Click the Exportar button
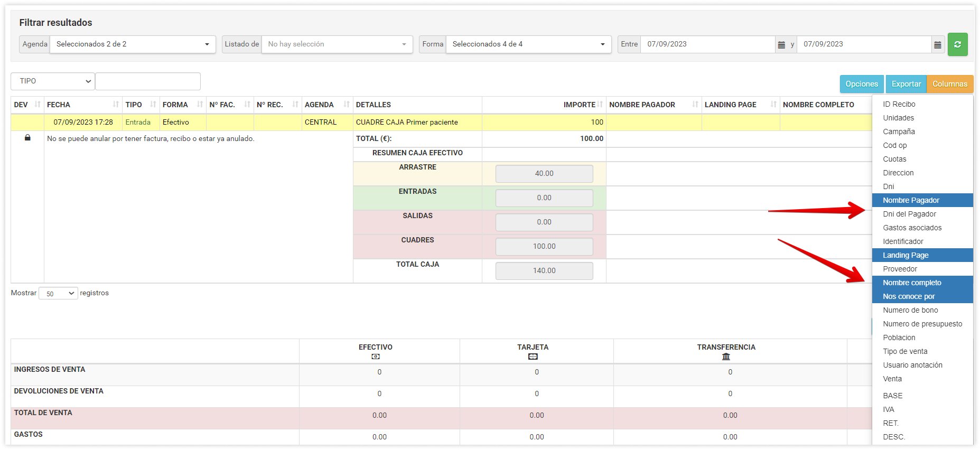This screenshot has width=980, height=450. (906, 84)
